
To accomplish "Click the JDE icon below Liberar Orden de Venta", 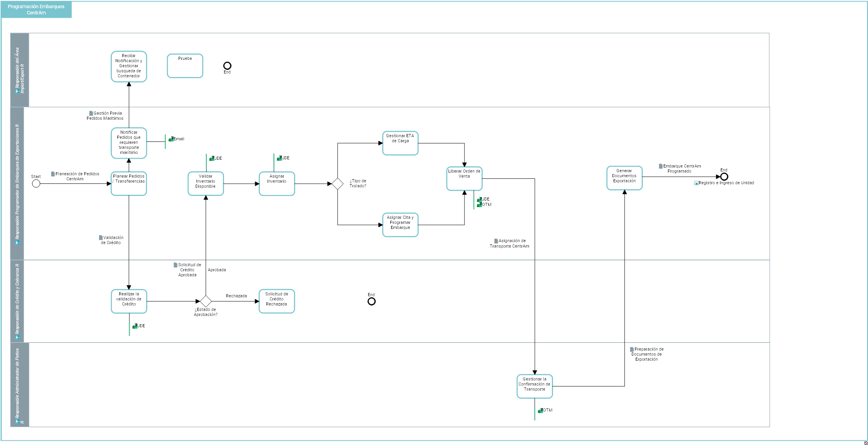I will [479, 199].
